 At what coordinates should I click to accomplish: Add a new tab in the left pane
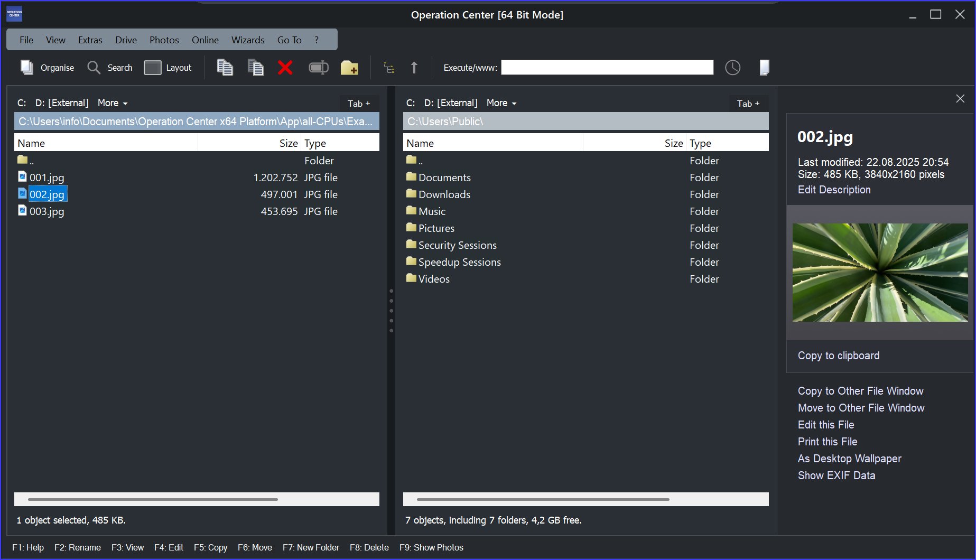coord(359,104)
